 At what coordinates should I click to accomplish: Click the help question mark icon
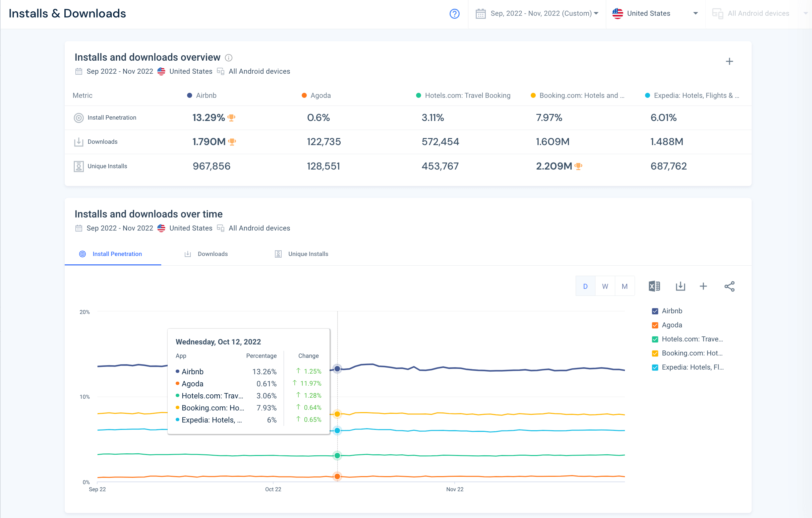[x=455, y=14]
